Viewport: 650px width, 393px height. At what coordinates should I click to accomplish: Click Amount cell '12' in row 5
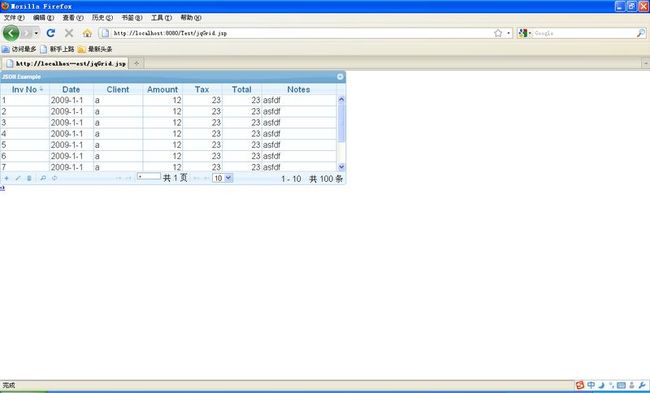pyautogui.click(x=162, y=145)
